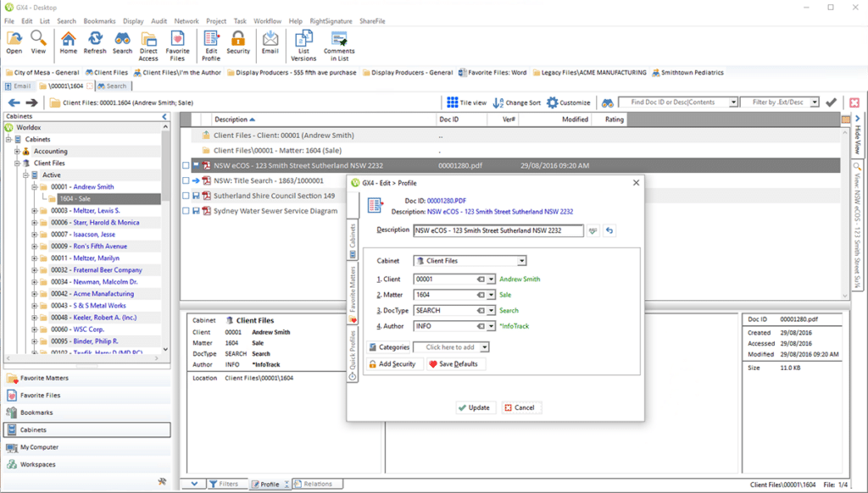This screenshot has width=868, height=493.
Task: Open the Find Doc ID dropdown
Action: pyautogui.click(x=733, y=102)
